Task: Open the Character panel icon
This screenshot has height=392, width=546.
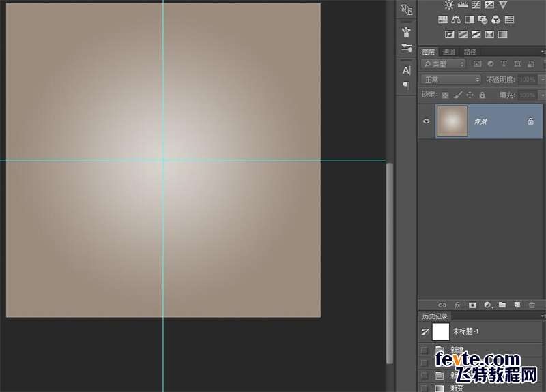Action: 406,71
